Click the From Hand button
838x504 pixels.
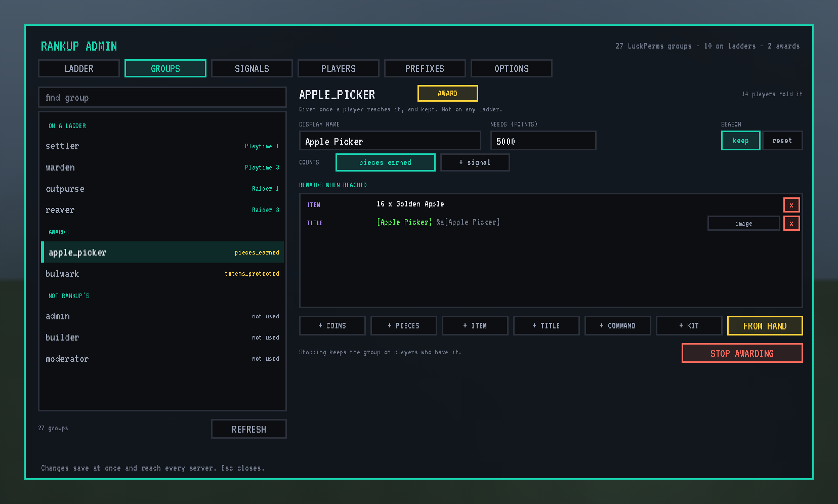(x=765, y=325)
